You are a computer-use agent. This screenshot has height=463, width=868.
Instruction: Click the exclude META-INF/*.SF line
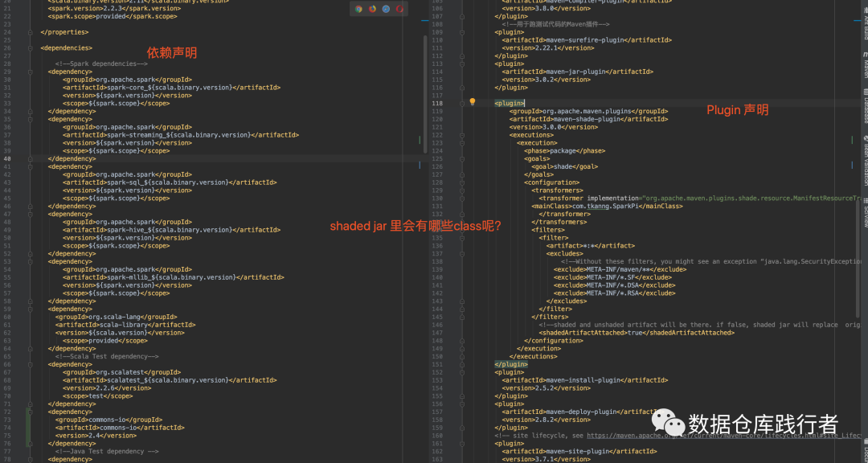point(612,277)
